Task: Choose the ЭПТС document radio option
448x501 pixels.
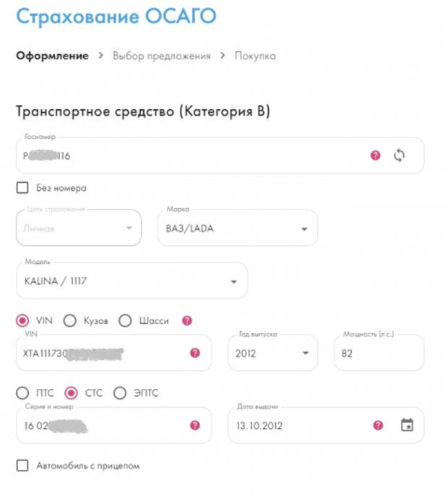Action: 120,393
